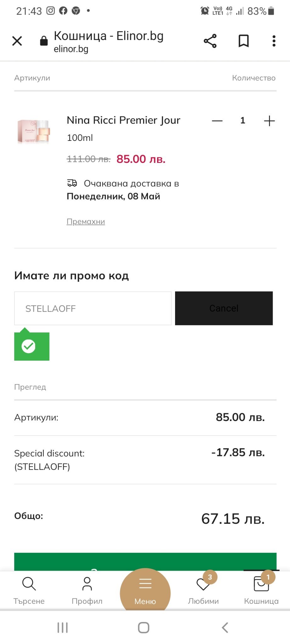Close the browser tab with X
The width and height of the screenshot is (290, 644).
coord(17,41)
